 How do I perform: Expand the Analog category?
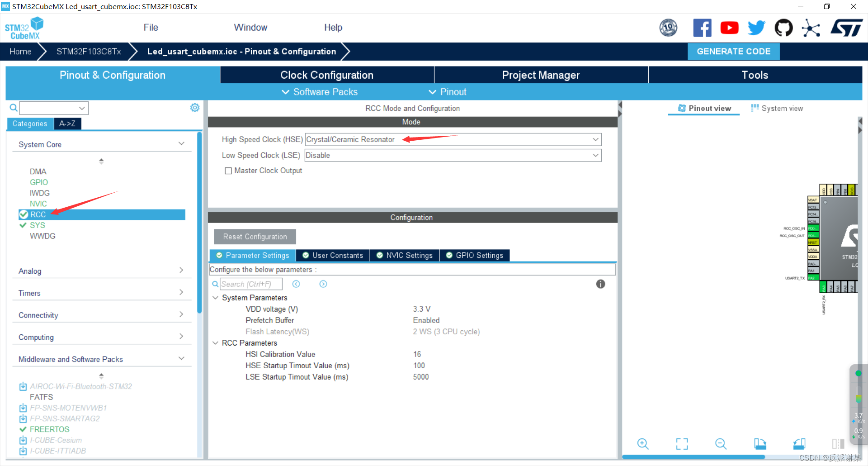(181, 270)
